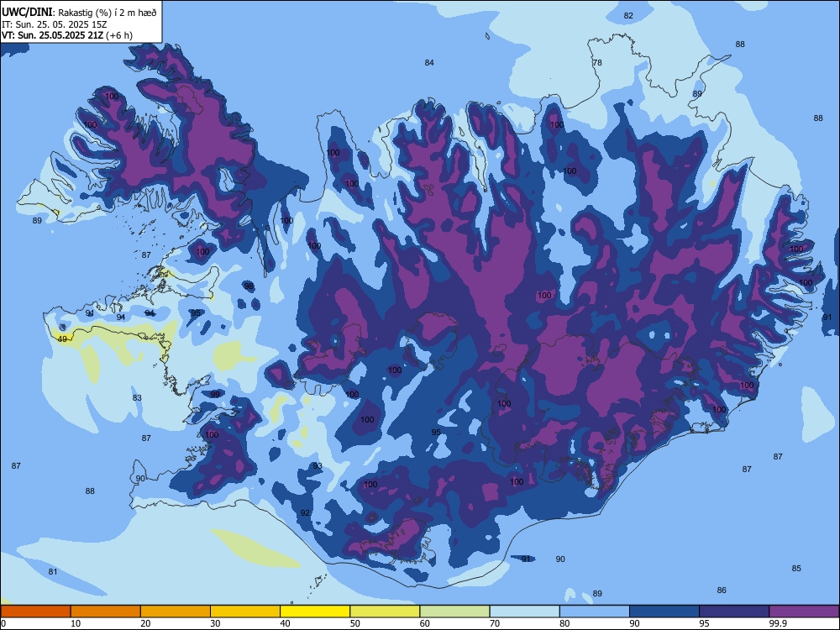Click the '82' humidity value at top
This screenshot has height=630, width=840.
[x=628, y=15]
